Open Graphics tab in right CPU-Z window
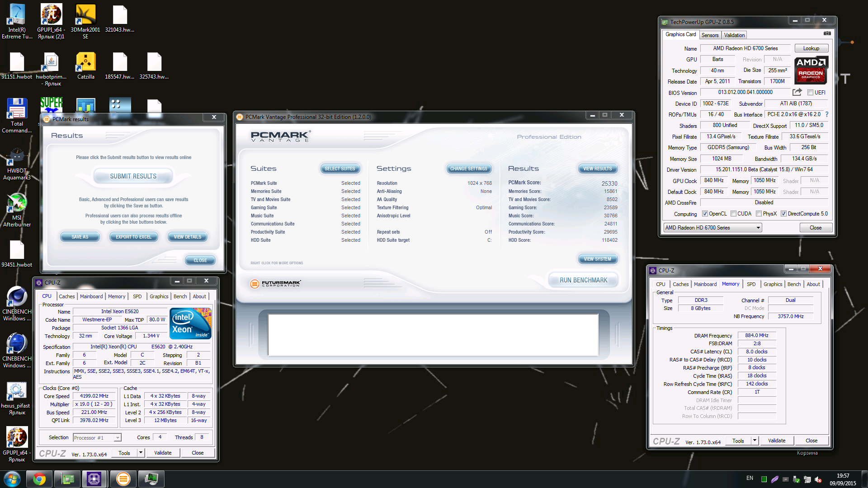 coord(773,284)
